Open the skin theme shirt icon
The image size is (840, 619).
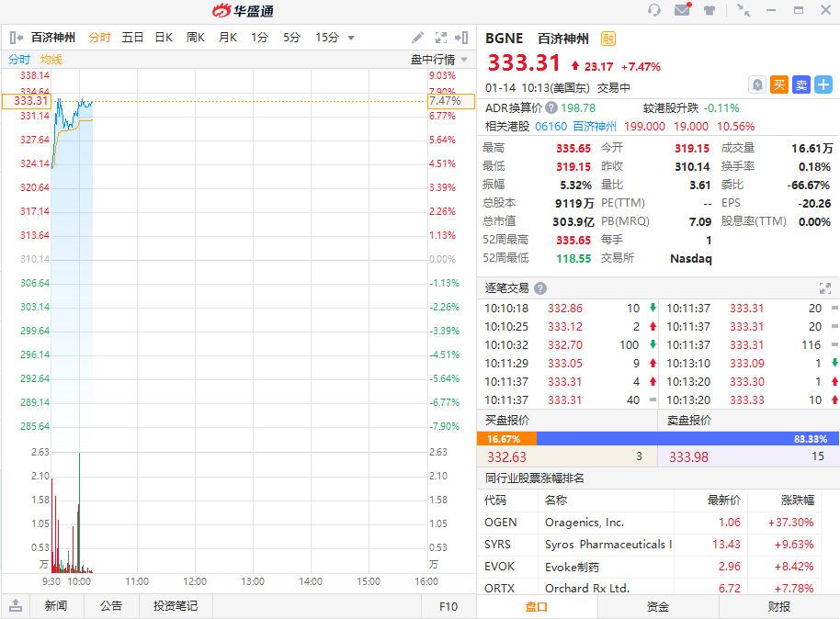click(709, 10)
